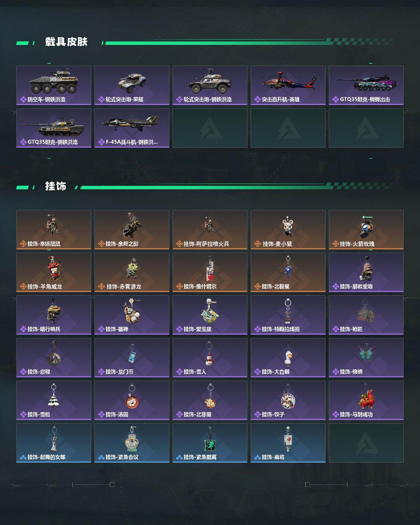This screenshot has width=420, height=525.
Task: Click the empty slot after 挂饰-麻将
Action: click(366, 443)
